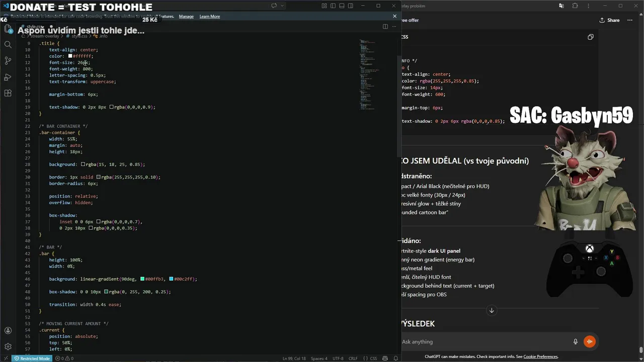Open the Source Control view
Image resolution: width=644 pixels, height=362 pixels.
(x=8, y=61)
